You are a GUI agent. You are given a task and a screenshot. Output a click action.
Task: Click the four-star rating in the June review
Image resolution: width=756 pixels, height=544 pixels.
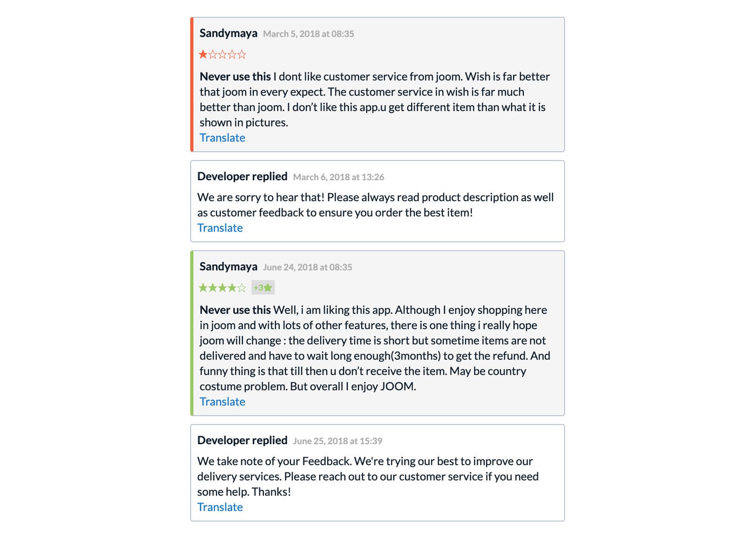click(222, 288)
